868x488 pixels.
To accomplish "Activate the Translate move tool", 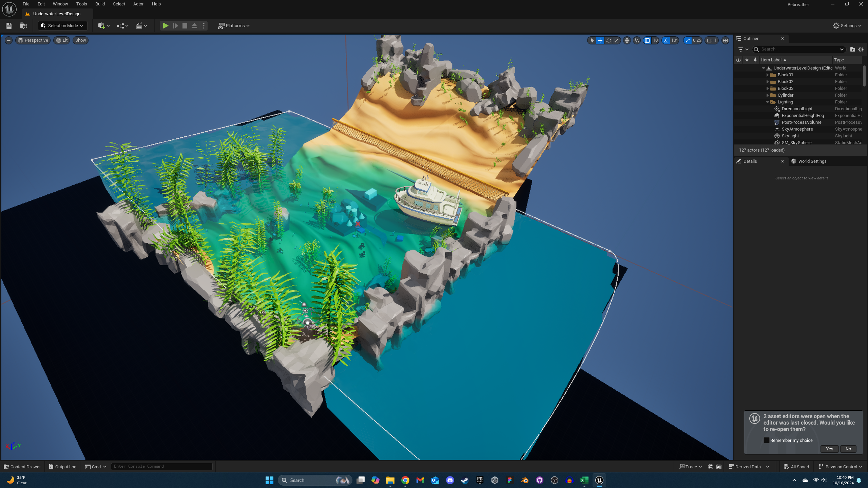I will click(600, 40).
